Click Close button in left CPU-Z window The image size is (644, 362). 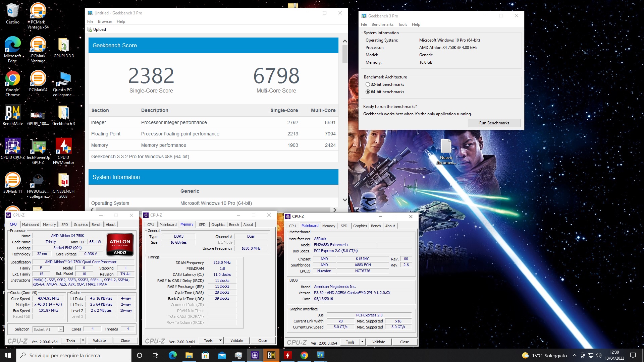(125, 341)
